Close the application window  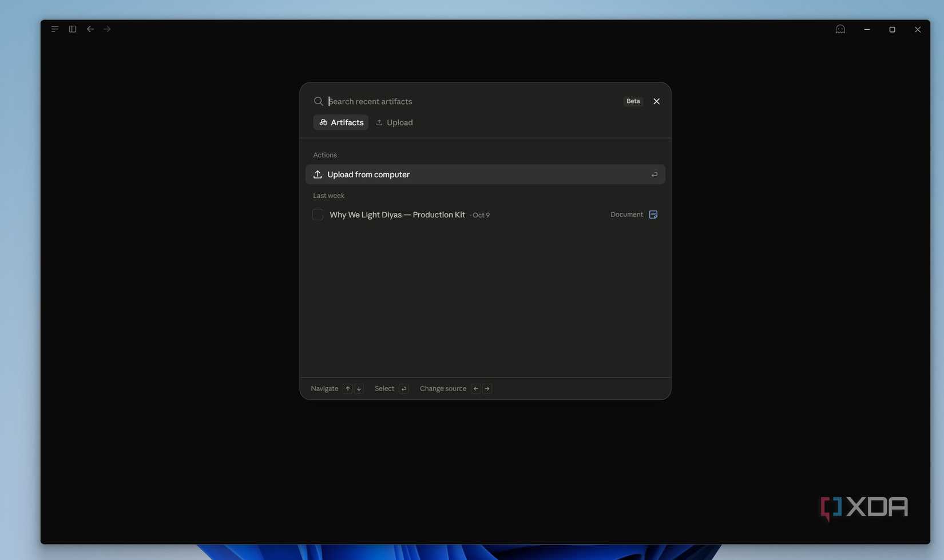pyautogui.click(x=918, y=29)
